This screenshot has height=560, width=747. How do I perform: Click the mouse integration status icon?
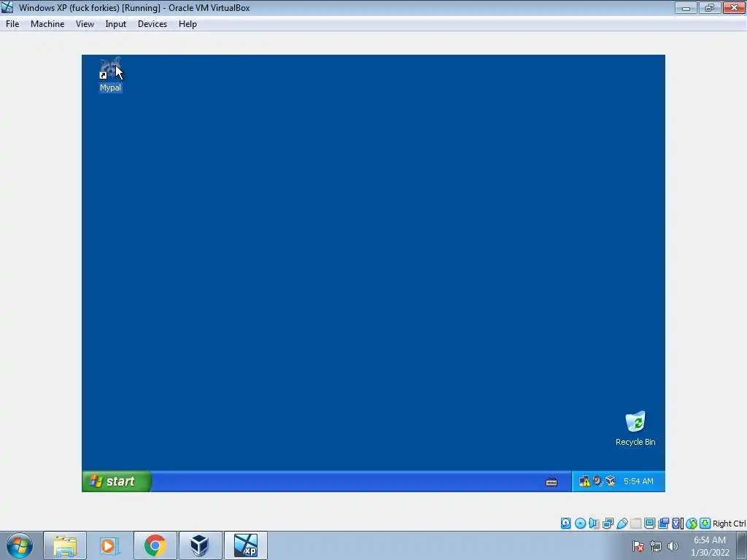[692, 524]
